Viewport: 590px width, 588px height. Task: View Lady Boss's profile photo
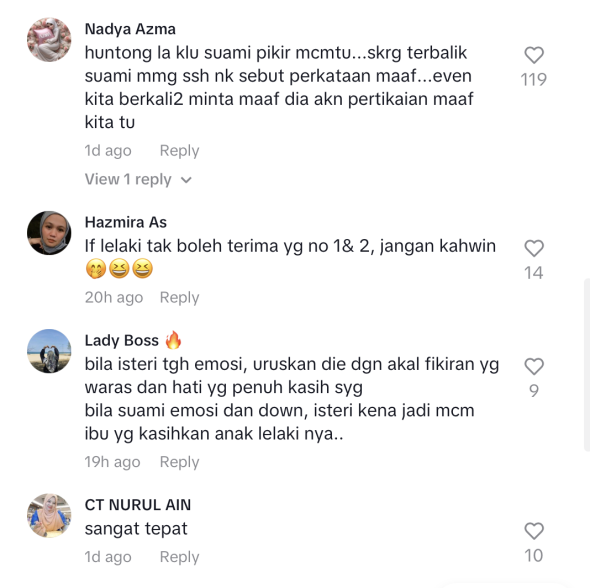click(x=49, y=351)
